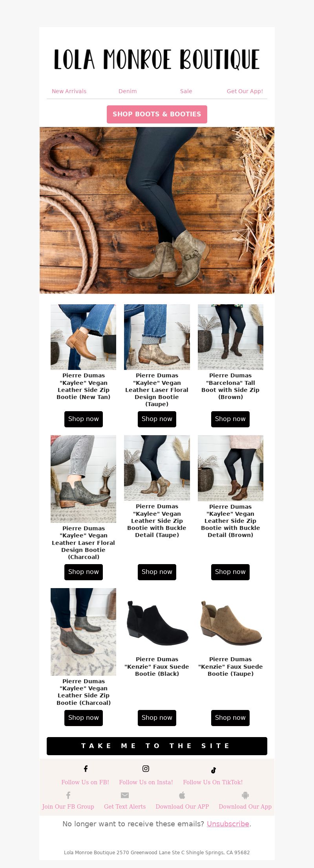Shop now for Kenzie Faux Suede Black
The height and width of the screenshot is (868, 314).
pos(157,718)
